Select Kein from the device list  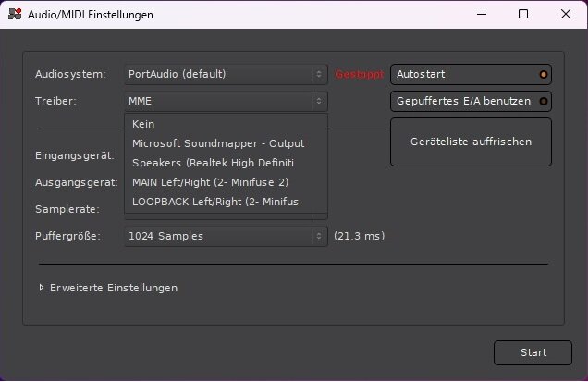coord(227,124)
